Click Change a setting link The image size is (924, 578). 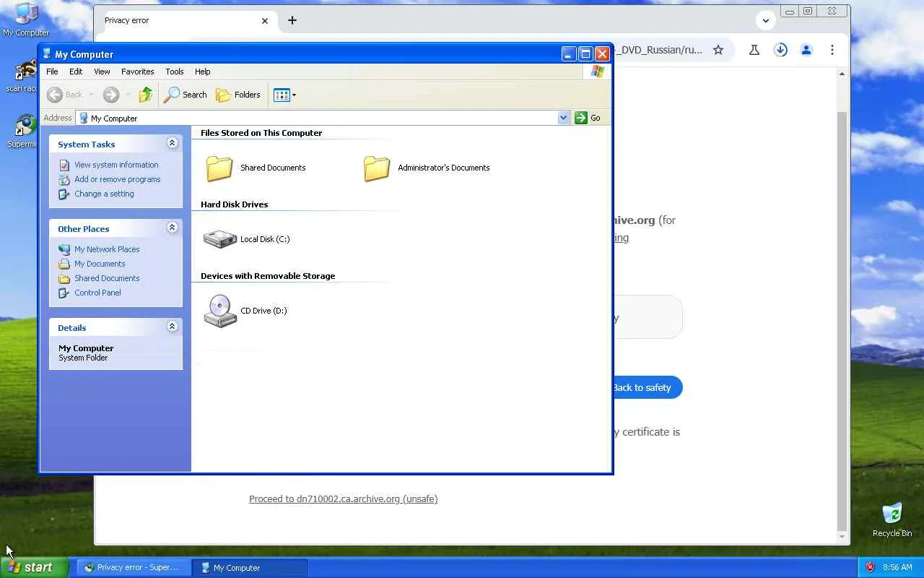104,194
